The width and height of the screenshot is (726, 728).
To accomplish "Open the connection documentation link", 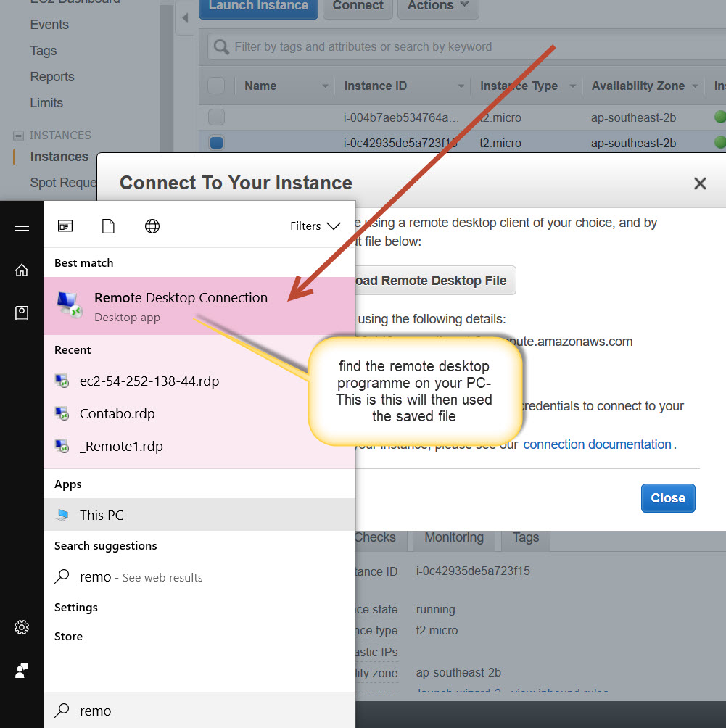I will 597,444.
